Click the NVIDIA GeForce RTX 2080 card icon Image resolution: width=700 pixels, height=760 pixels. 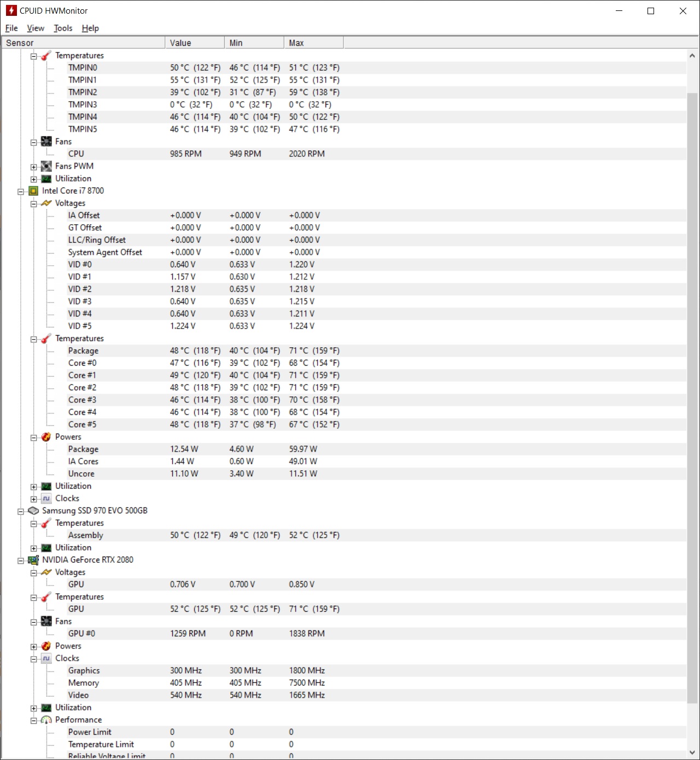(x=33, y=560)
